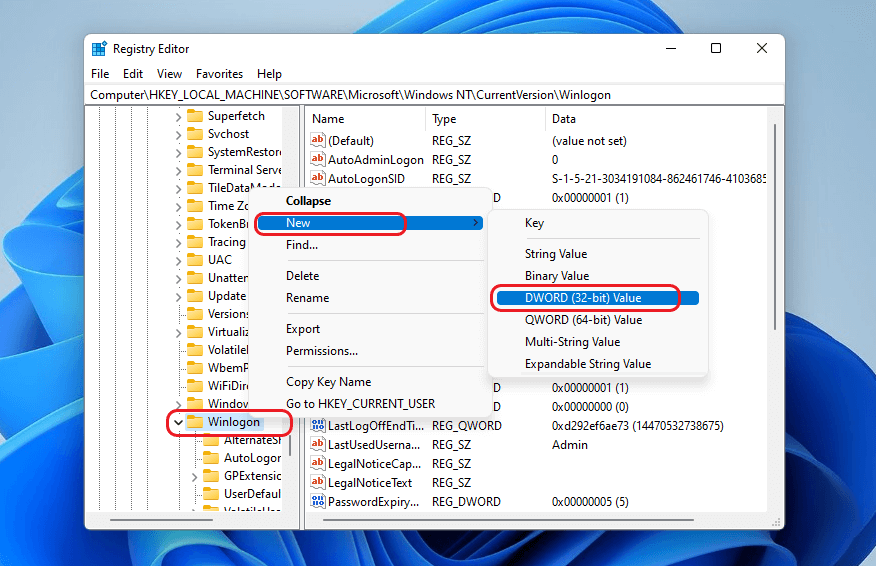Select the AutoAdminLogon value name

pyautogui.click(x=375, y=160)
